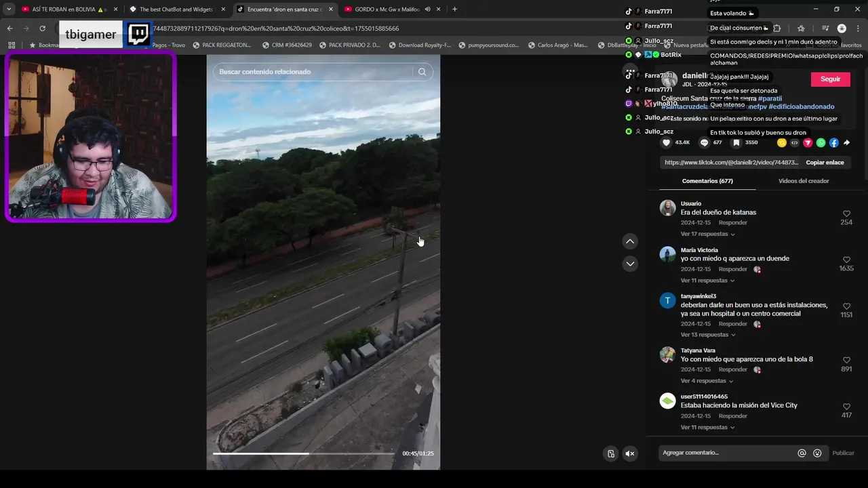The width and height of the screenshot is (868, 488).
Task: Click Responder under 'Era del dueño de katanas'
Action: (x=732, y=223)
